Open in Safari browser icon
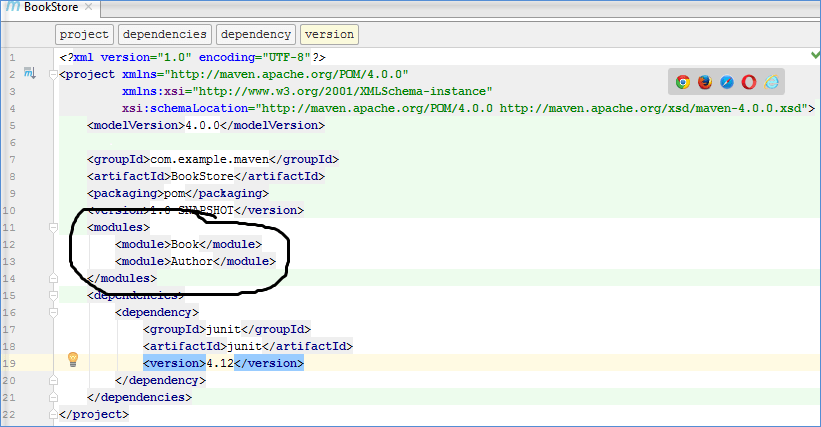Screen dimensions: 821x427 point(727,83)
